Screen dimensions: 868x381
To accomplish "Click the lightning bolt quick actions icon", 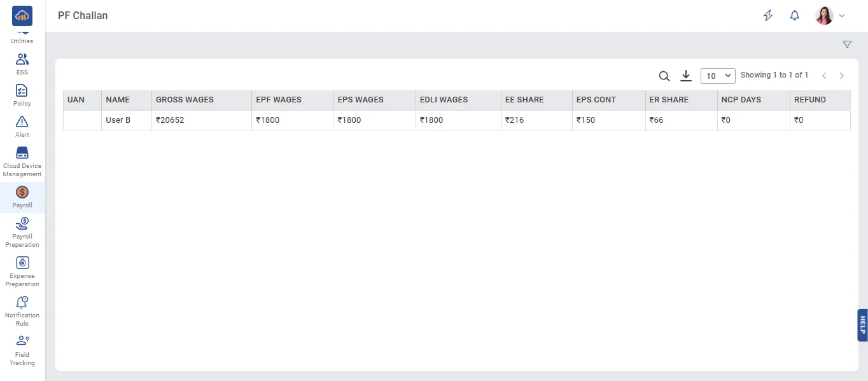I will tap(768, 16).
